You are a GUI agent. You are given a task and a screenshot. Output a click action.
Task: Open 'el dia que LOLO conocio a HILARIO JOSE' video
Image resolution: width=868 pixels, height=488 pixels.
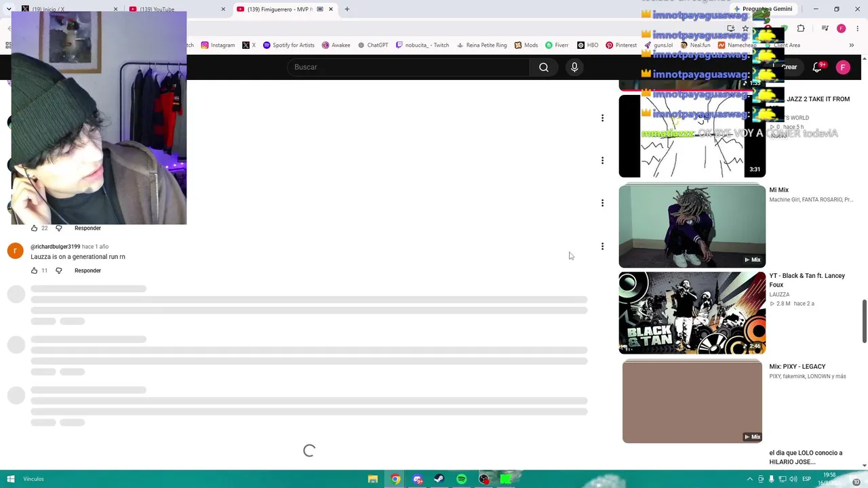pos(806,457)
